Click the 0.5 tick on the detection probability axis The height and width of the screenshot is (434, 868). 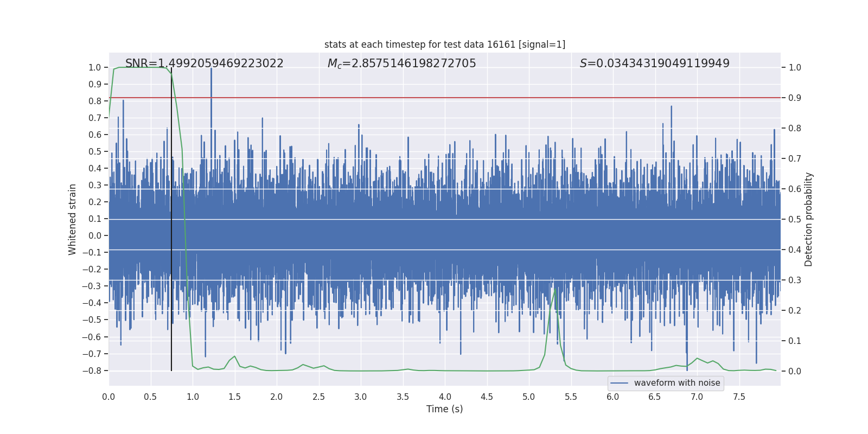[x=795, y=220]
